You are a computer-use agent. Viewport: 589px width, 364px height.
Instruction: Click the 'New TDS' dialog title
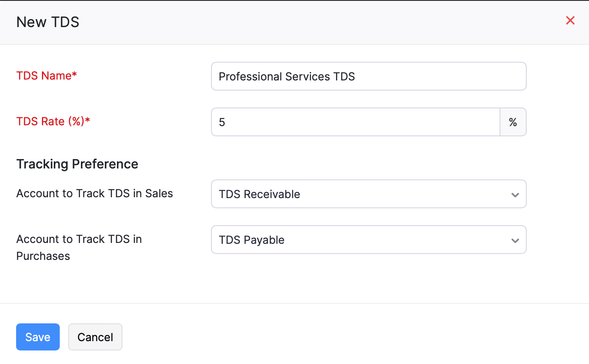[x=48, y=22]
